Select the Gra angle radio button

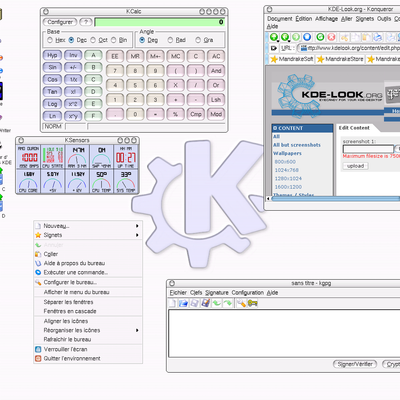(198, 40)
